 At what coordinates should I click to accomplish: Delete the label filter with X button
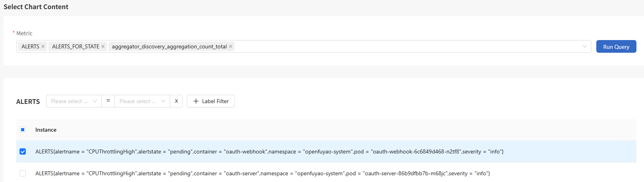[177, 101]
